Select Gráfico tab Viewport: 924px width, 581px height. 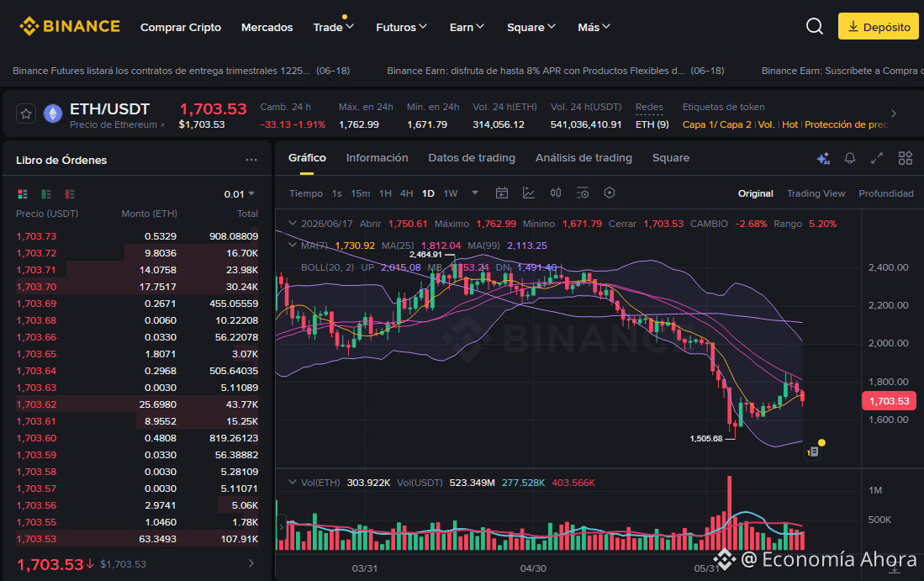(307, 158)
